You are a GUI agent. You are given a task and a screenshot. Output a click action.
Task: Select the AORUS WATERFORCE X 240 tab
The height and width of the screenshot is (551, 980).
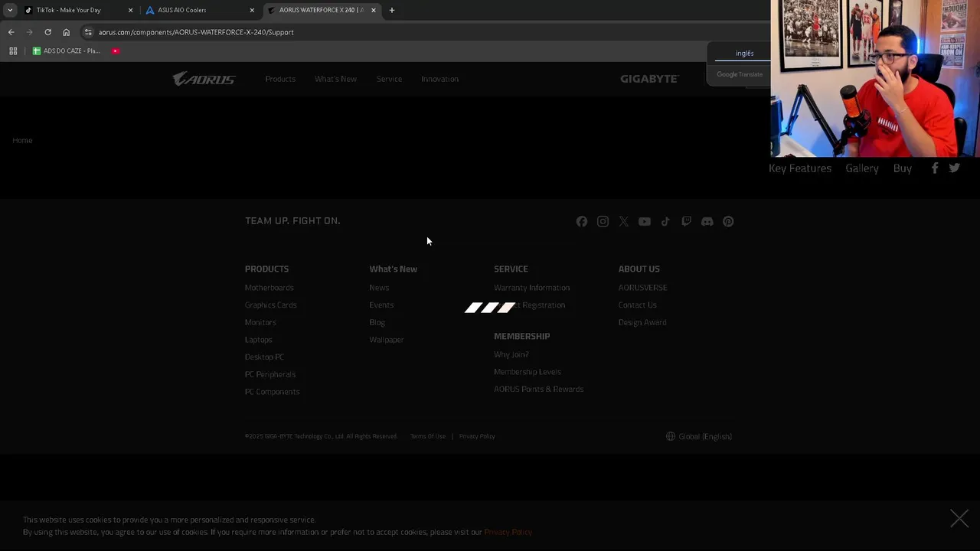(321, 10)
